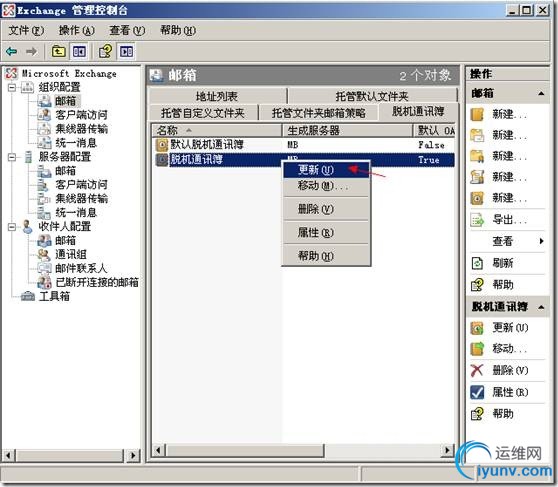
Task: Click the 工具箱 toolbox icon
Action: point(28,296)
